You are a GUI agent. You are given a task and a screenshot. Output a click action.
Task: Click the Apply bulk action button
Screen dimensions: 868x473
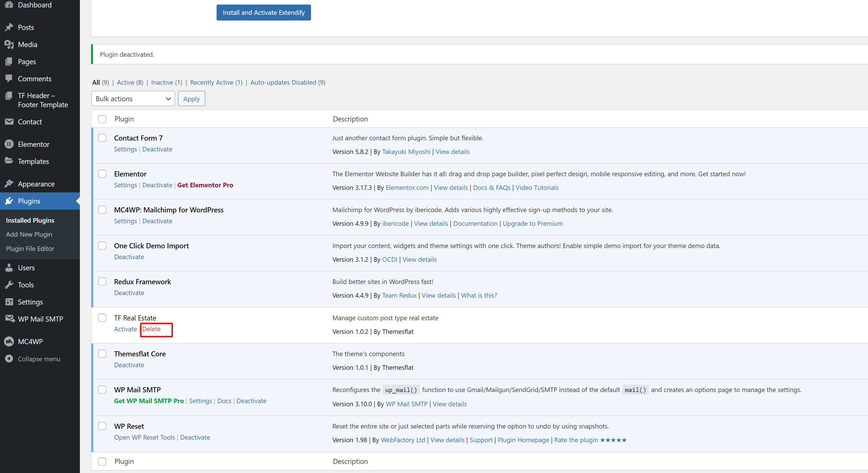tap(191, 99)
